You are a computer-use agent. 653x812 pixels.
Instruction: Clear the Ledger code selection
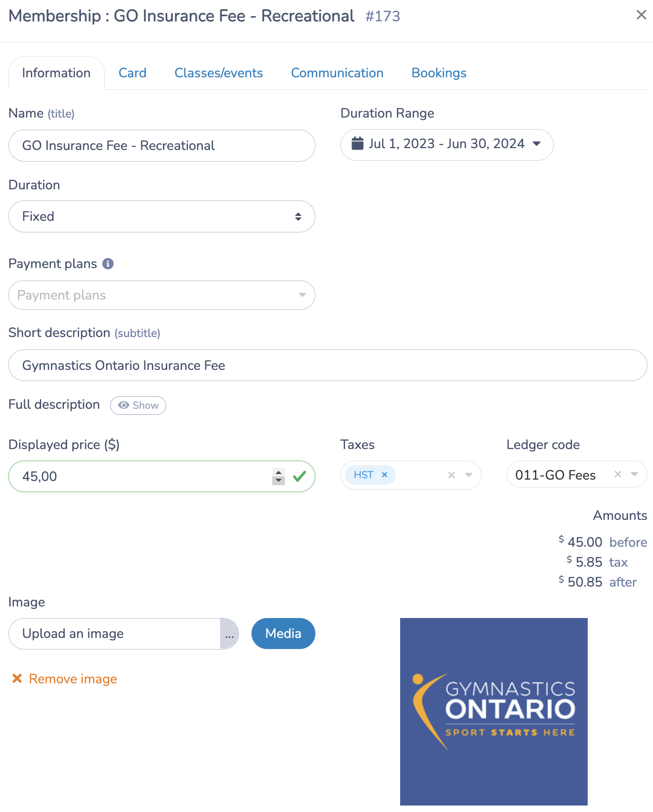pos(617,474)
